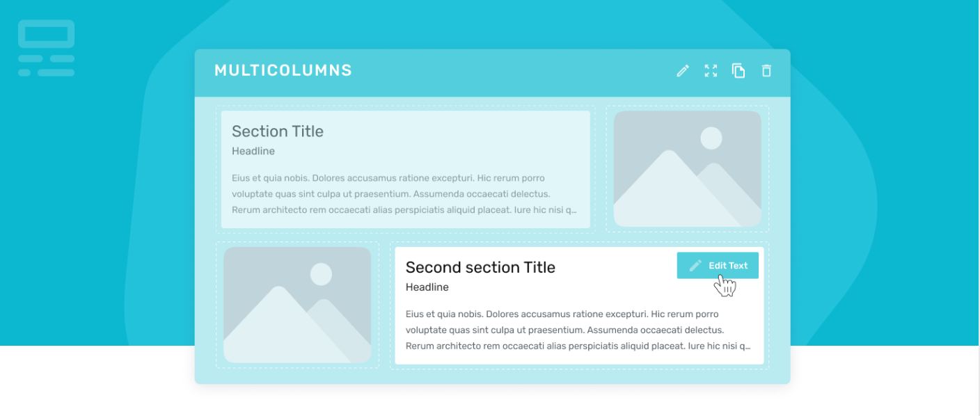Click the Headline under Second section Title
The image size is (980, 416).
pyautogui.click(x=427, y=287)
